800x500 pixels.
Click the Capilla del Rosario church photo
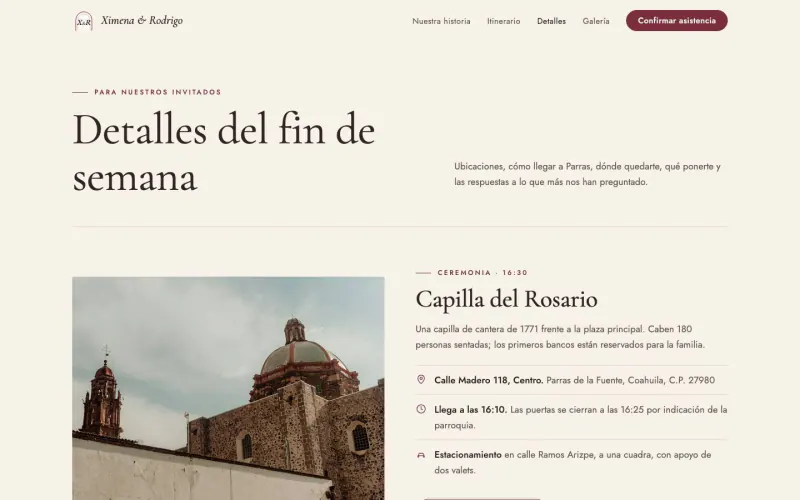[x=228, y=388]
